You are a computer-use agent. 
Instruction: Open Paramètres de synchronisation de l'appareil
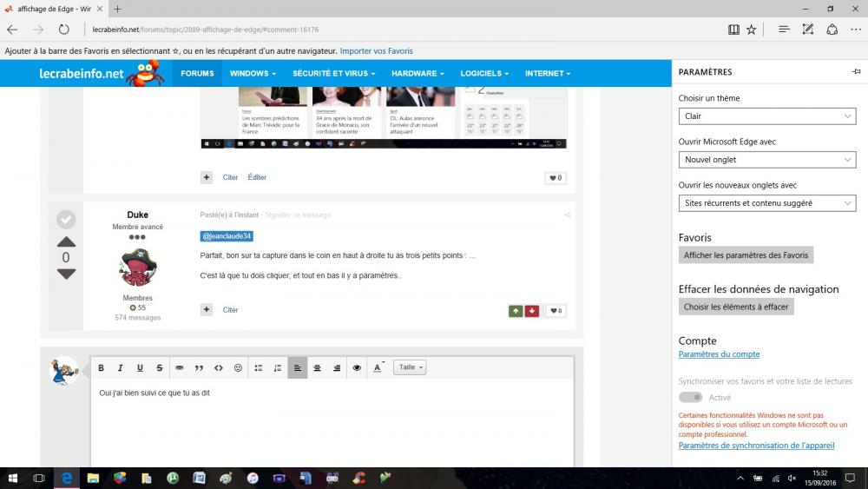(x=756, y=446)
